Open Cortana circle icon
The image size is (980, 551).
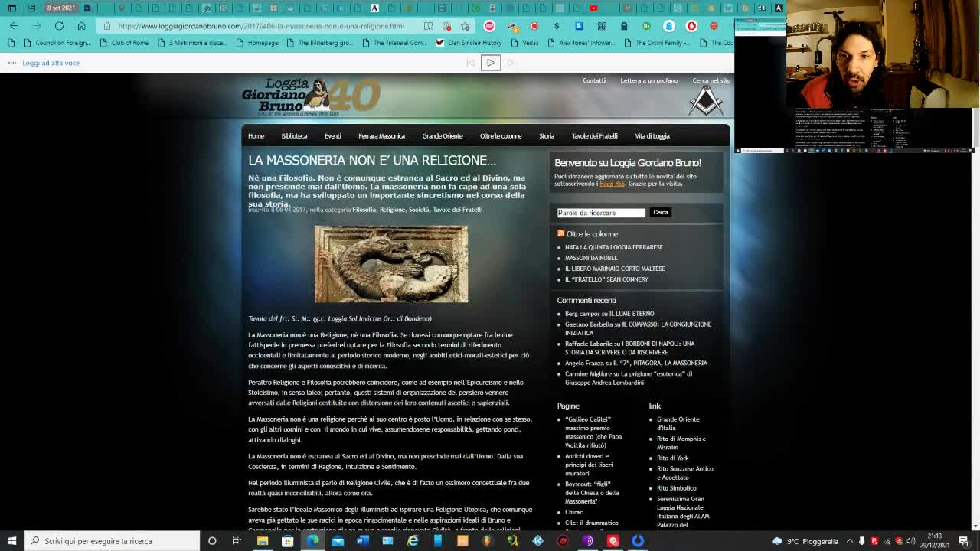click(x=212, y=541)
